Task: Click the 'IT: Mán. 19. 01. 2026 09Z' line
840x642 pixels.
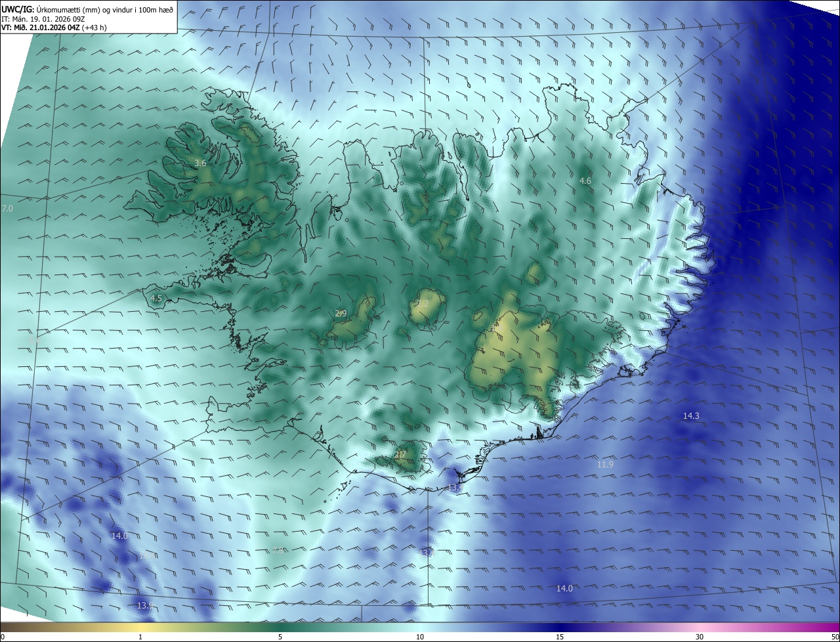Action: tap(43, 18)
